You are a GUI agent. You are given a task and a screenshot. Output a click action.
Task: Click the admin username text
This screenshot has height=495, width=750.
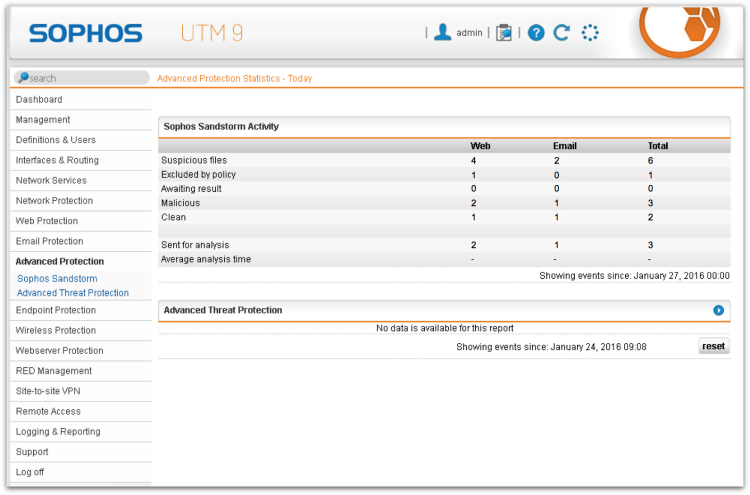[469, 33]
